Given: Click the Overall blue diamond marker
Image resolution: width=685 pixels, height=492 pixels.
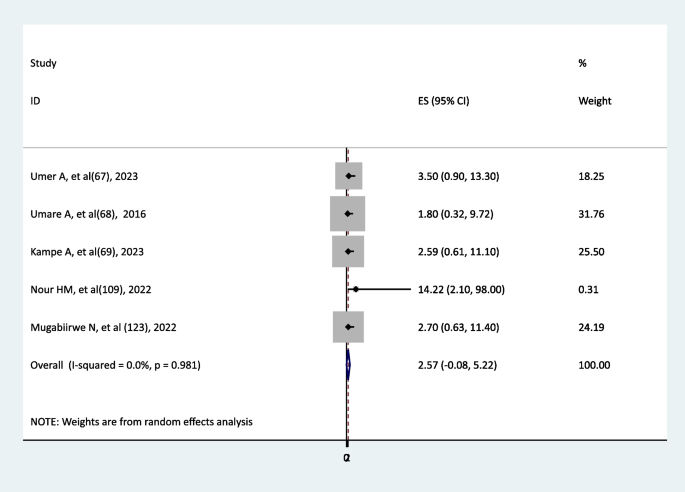Looking at the screenshot, I should coord(349,364).
